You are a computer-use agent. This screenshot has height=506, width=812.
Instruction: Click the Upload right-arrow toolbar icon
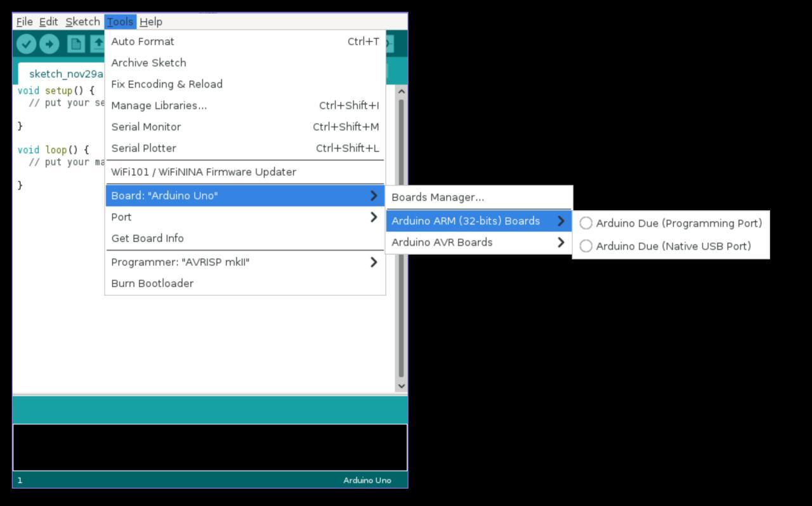click(x=49, y=44)
